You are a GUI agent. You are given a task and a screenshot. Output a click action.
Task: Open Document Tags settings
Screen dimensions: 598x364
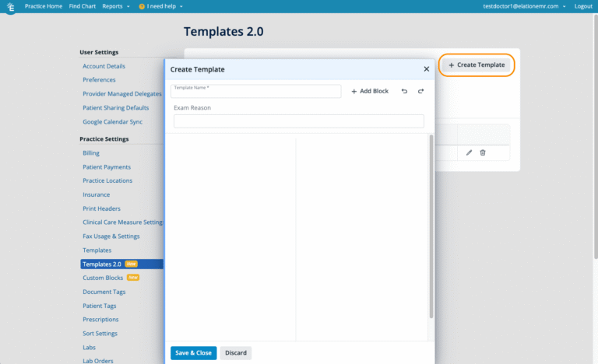tap(104, 292)
